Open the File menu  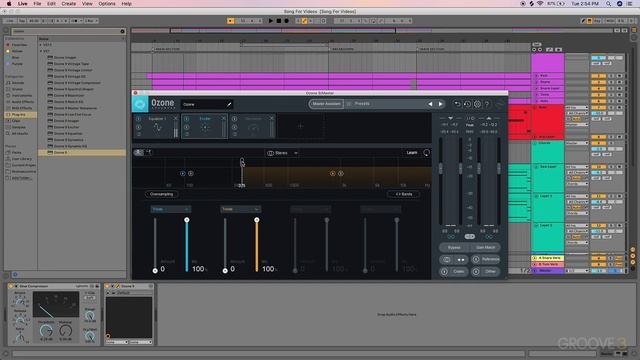(37, 4)
